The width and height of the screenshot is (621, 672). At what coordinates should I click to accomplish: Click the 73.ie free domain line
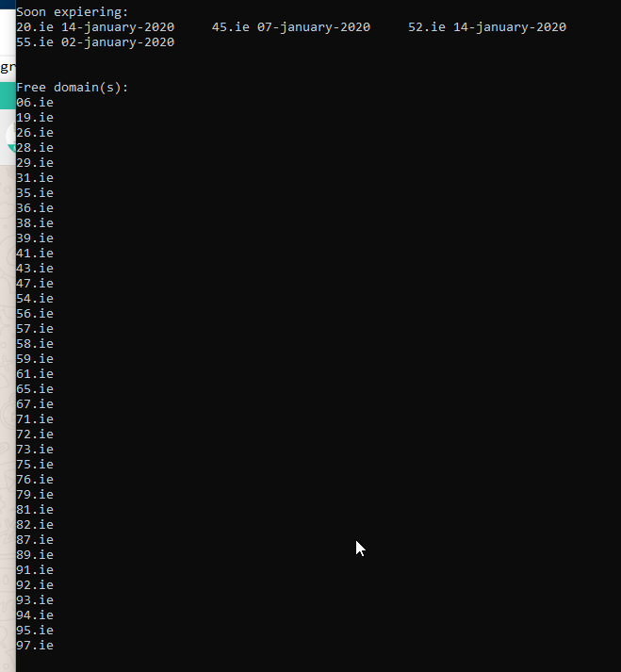[x=35, y=450]
